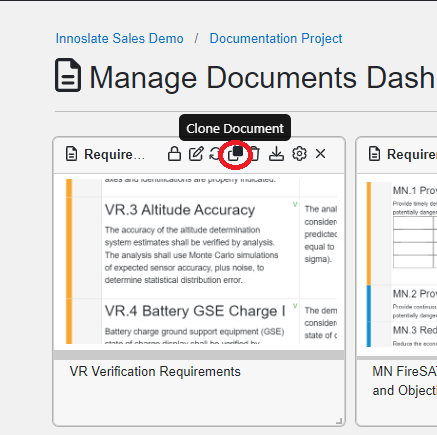Open the edit pencil icon on the Requirements widget
437x435 pixels.
coord(196,154)
